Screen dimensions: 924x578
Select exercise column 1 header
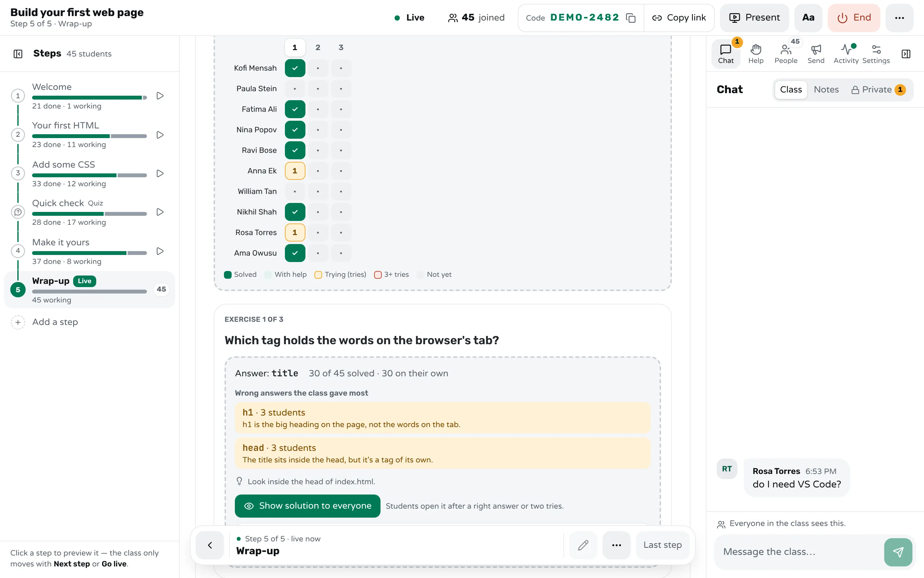tap(295, 48)
